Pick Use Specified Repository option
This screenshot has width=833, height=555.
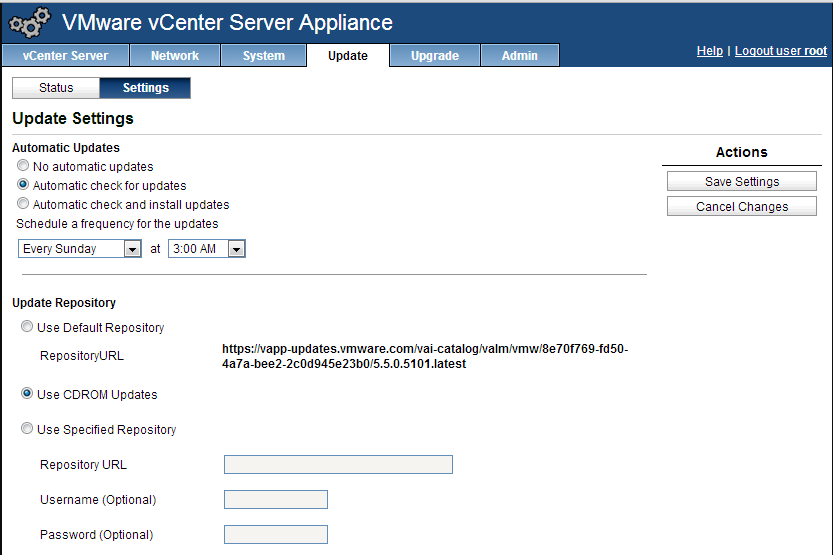pos(27,429)
